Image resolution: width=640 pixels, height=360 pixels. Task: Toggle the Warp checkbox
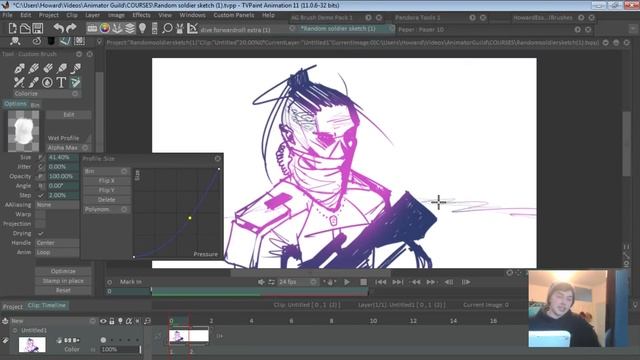[40, 214]
